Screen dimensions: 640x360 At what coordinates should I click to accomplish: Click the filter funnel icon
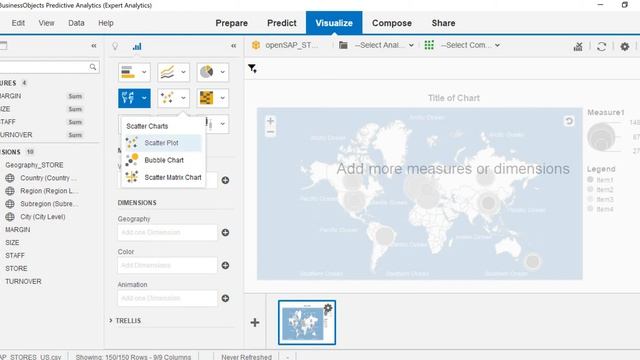pos(252,69)
